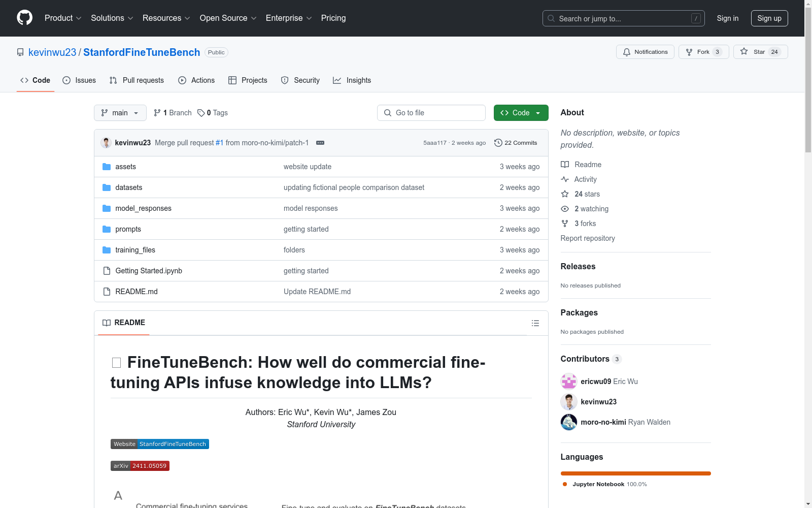Switch to the Actions tab

point(196,80)
